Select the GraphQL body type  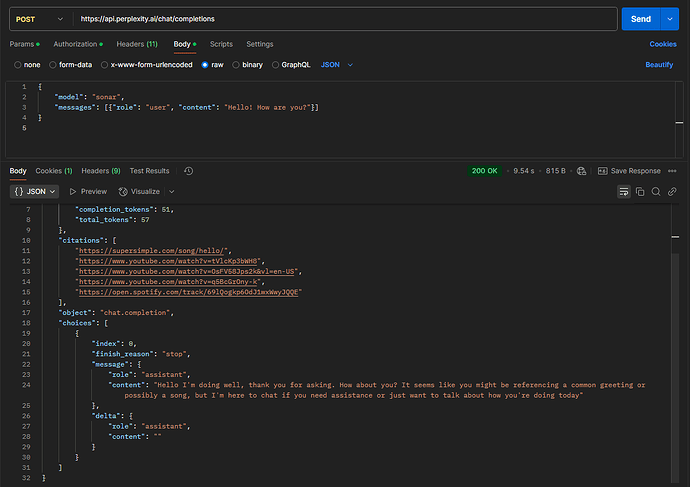291,65
